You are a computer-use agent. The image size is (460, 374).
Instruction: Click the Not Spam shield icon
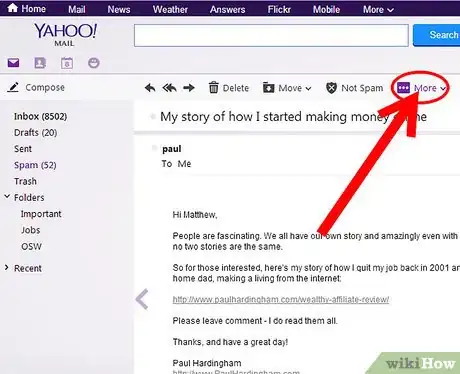[331, 88]
